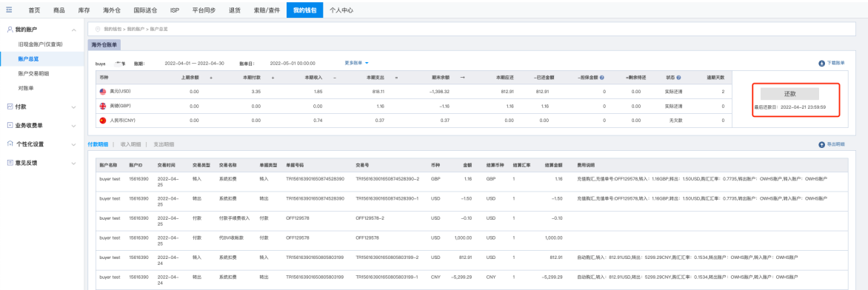Click the icon beside 个性化设置
The height and width of the screenshot is (290, 868).
(10, 144)
